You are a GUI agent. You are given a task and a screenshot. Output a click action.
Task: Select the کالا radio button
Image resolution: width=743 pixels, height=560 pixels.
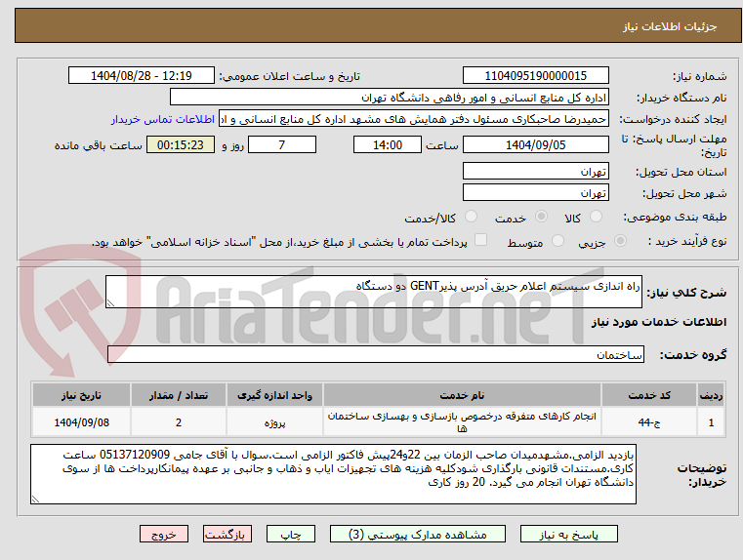[x=596, y=217]
